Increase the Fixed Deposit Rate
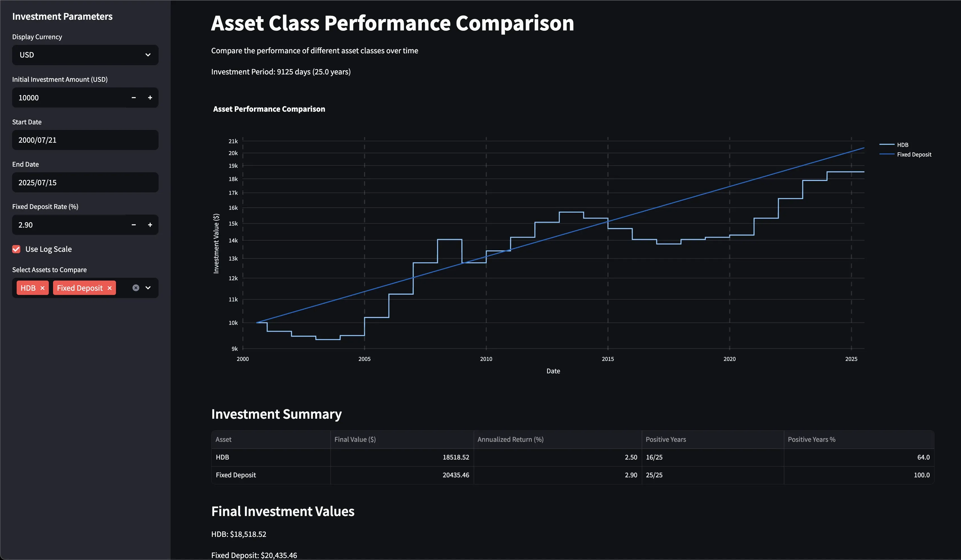The image size is (961, 560). pos(150,225)
